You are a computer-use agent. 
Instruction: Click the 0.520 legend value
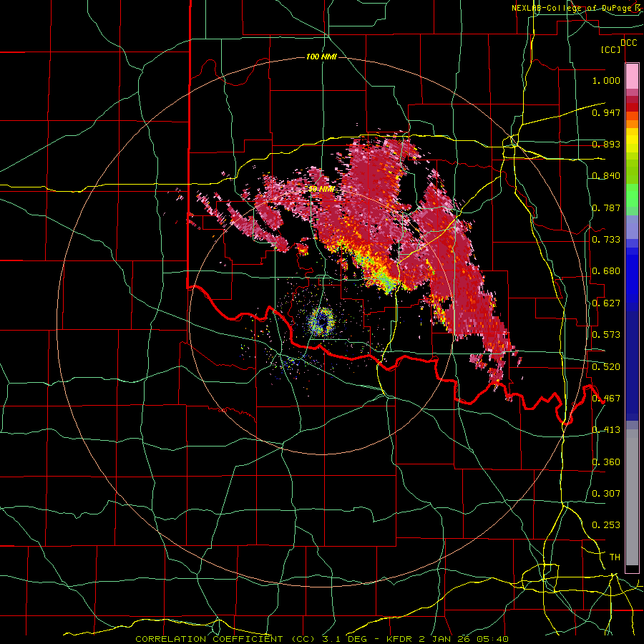[606, 366]
